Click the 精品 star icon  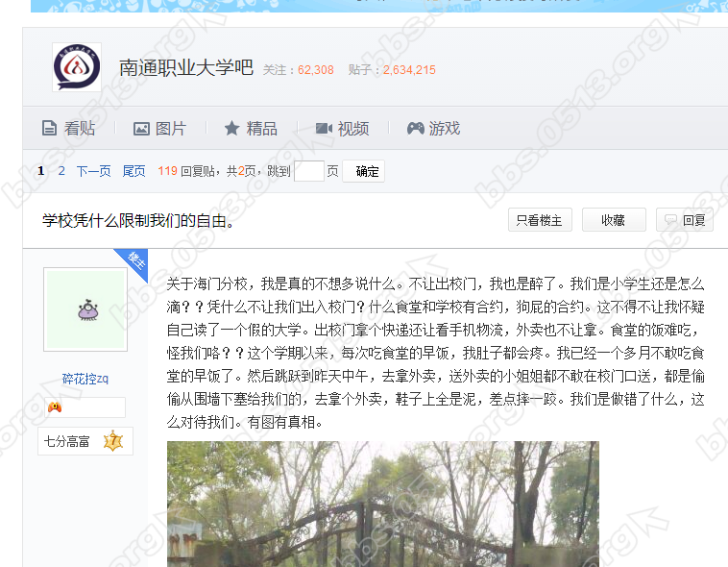(231, 128)
